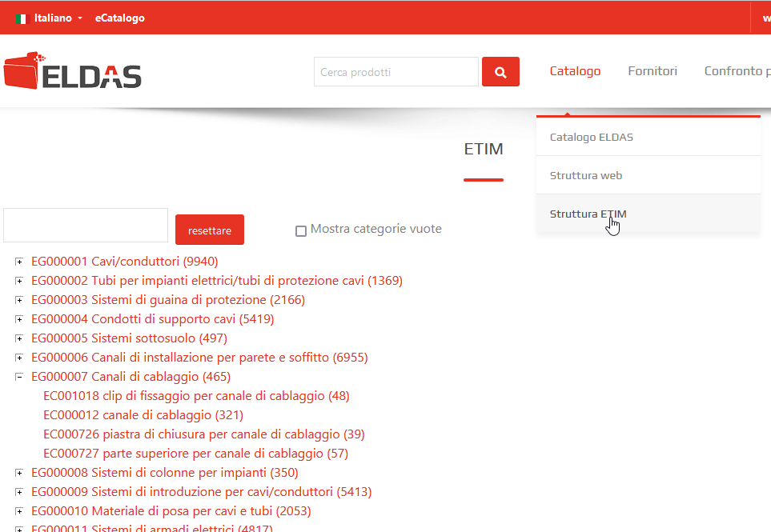Toggle the Mostra categorie vuote checkbox

pos(301,230)
